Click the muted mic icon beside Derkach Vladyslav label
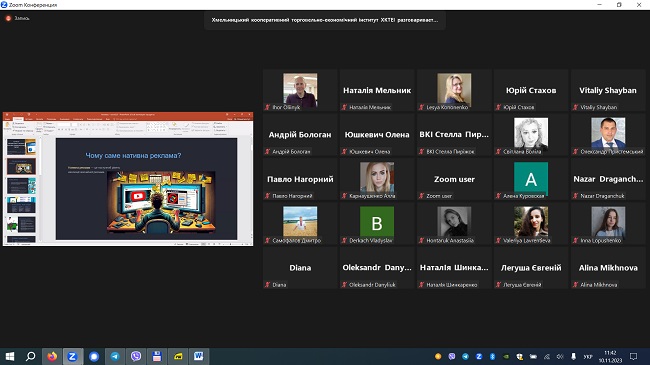Image resolution: width=650 pixels, height=365 pixels. pyautogui.click(x=344, y=241)
